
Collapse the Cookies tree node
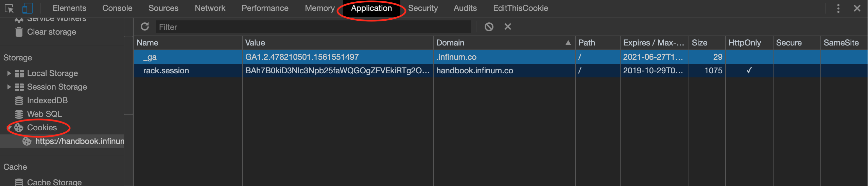pos(9,128)
